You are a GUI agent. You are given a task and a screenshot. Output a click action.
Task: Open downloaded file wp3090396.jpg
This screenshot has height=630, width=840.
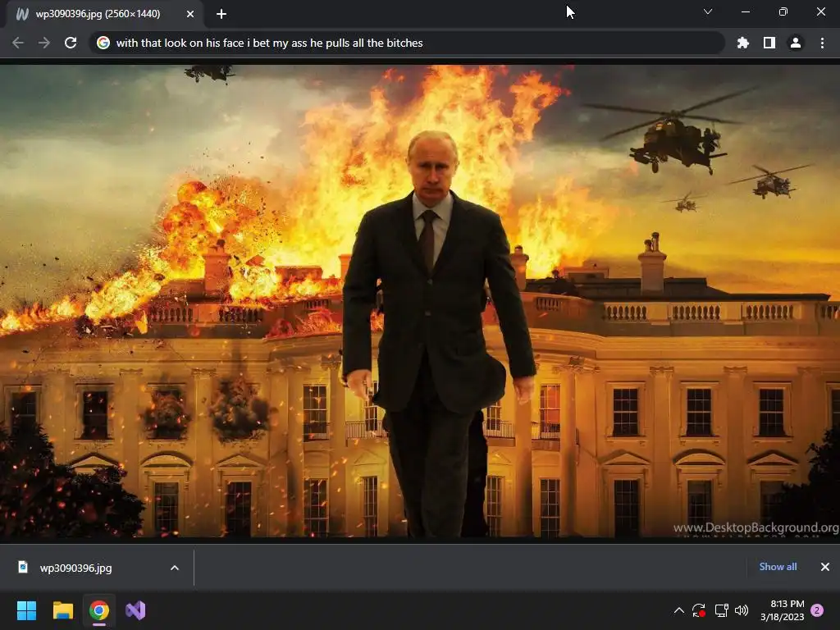(75, 568)
